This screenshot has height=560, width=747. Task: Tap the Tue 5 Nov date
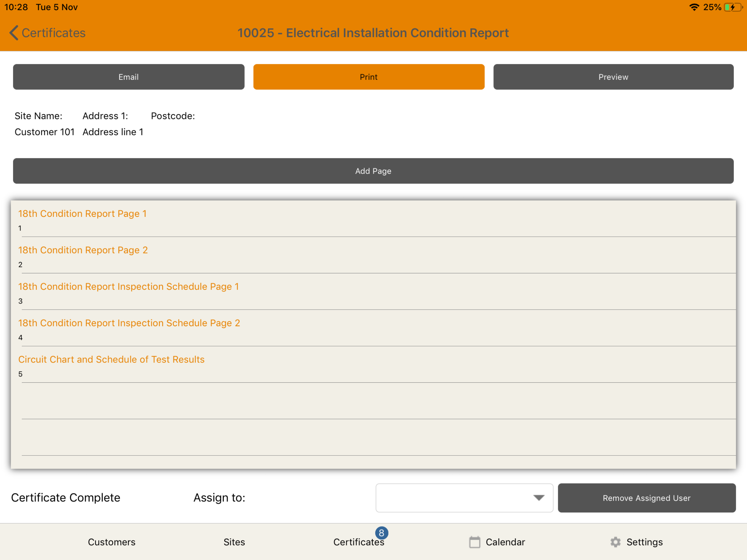click(57, 7)
